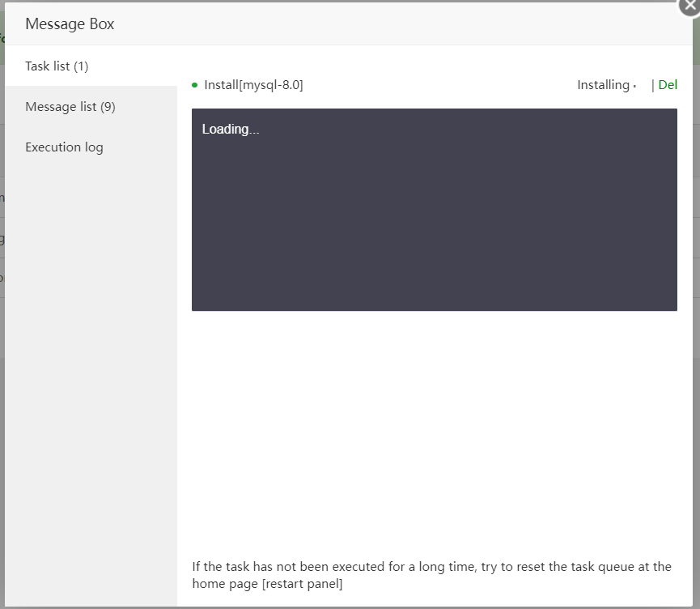This screenshot has height=609, width=700.
Task: Open the Execution log tab
Action: coord(91,147)
